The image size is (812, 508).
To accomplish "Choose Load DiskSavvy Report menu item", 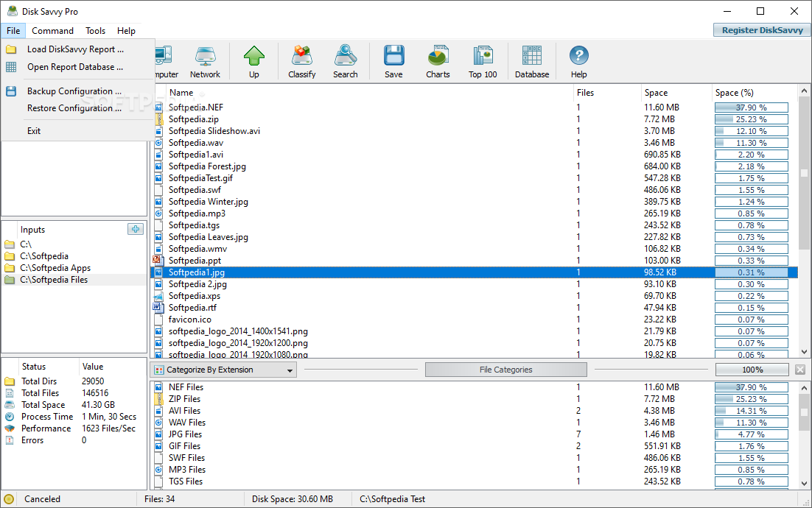I will (x=77, y=49).
